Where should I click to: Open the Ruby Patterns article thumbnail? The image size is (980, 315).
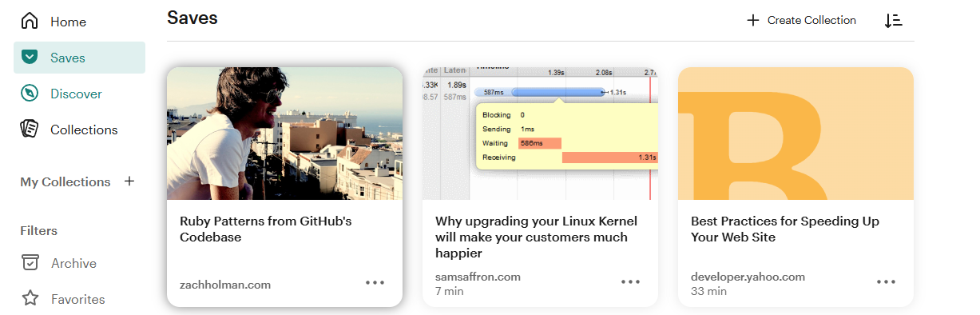(x=284, y=133)
